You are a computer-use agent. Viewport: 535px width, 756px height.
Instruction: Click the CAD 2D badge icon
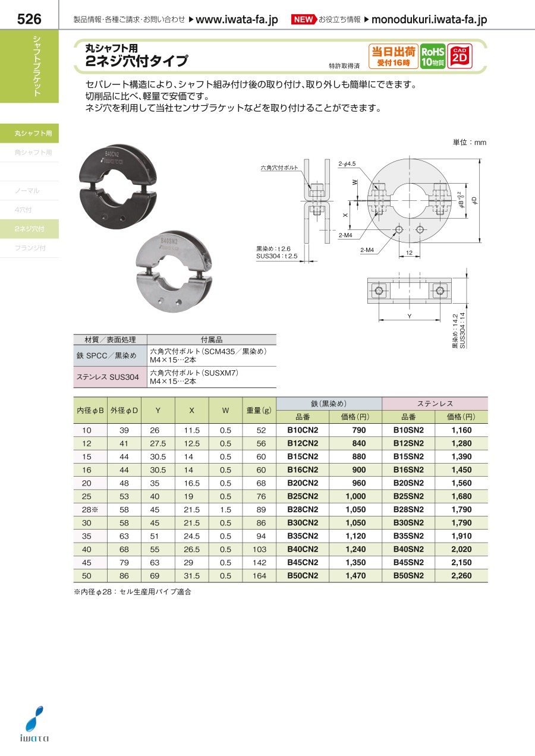click(x=460, y=57)
